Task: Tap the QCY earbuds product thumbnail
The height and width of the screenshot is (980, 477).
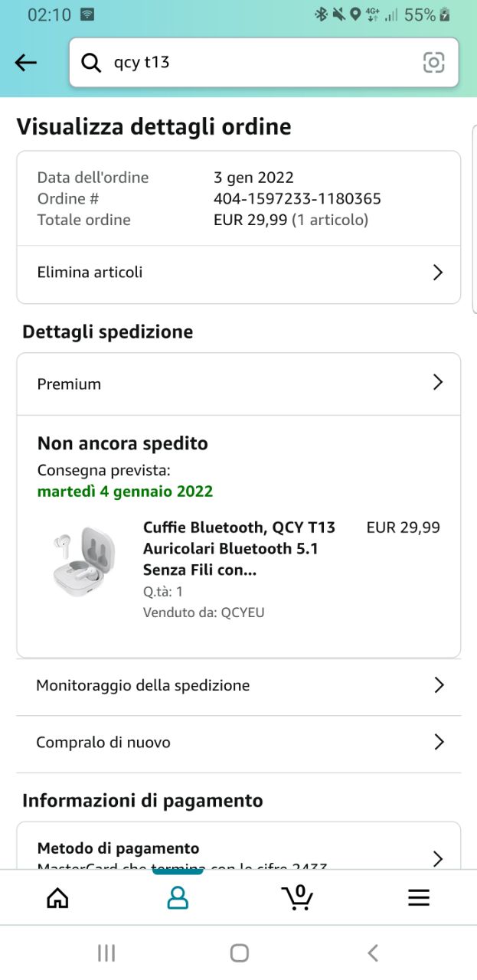Action: [x=84, y=561]
